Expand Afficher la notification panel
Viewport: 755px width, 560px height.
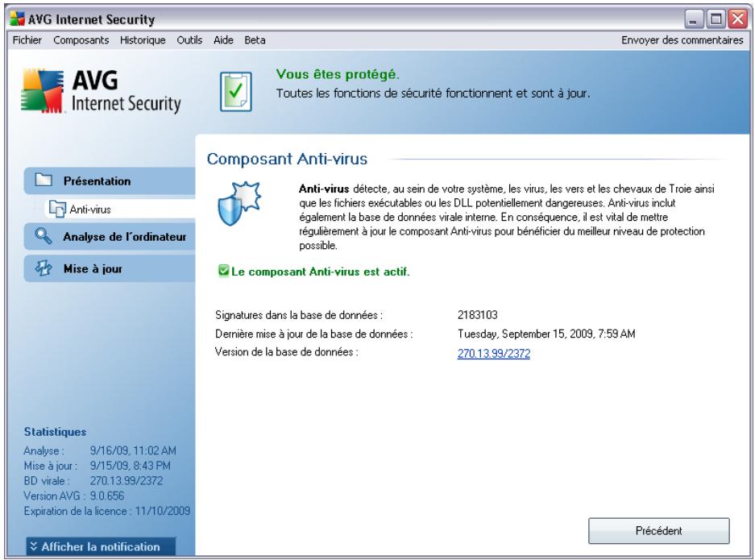click(x=101, y=546)
